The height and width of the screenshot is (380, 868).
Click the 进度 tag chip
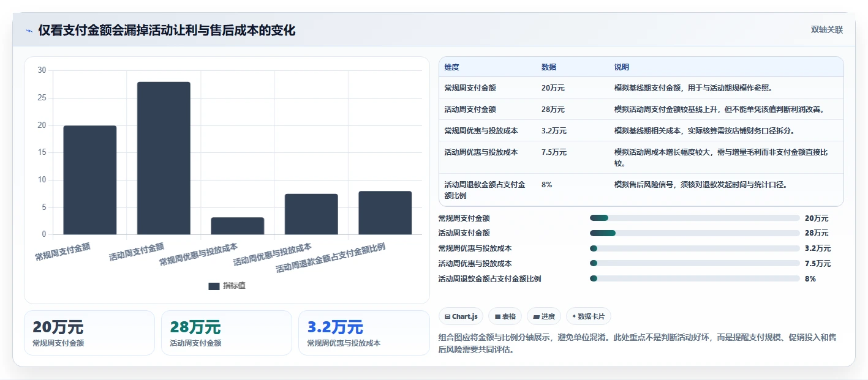click(x=544, y=316)
